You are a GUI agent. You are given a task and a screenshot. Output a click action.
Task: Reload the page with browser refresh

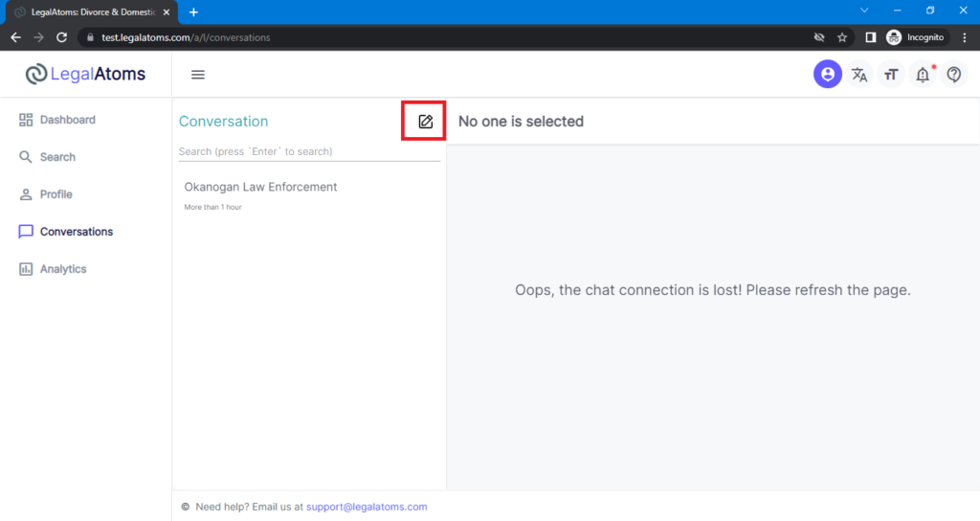pos(61,37)
